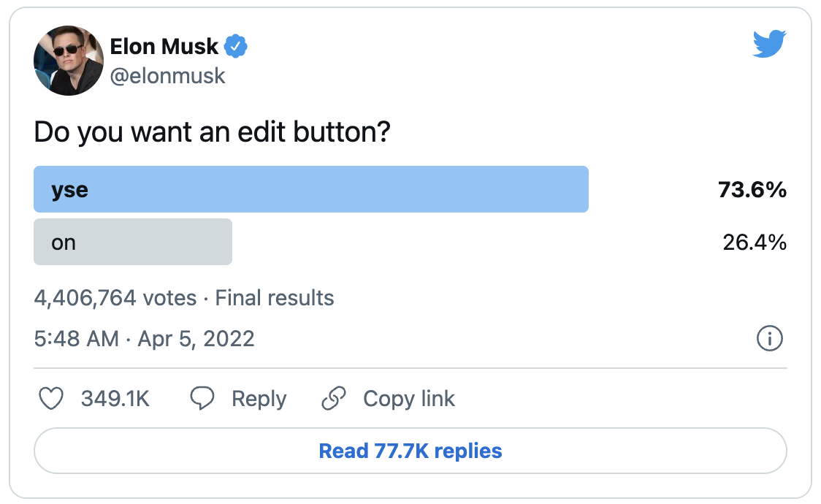Click the Reply text label

coord(259,399)
